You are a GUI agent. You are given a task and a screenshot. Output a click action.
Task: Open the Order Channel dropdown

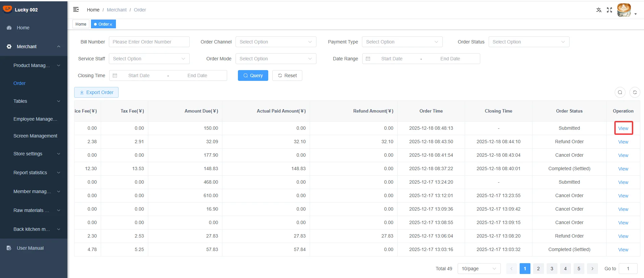[276, 42]
